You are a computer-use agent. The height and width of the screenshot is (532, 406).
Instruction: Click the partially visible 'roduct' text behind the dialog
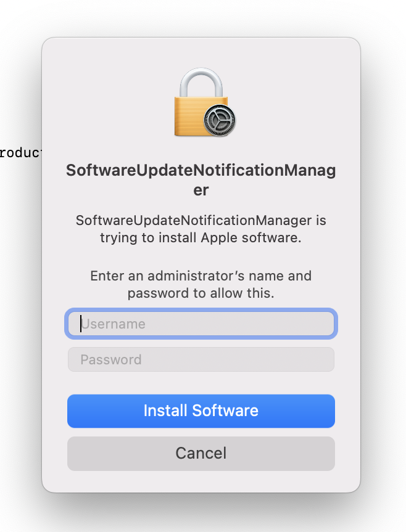tap(19, 153)
